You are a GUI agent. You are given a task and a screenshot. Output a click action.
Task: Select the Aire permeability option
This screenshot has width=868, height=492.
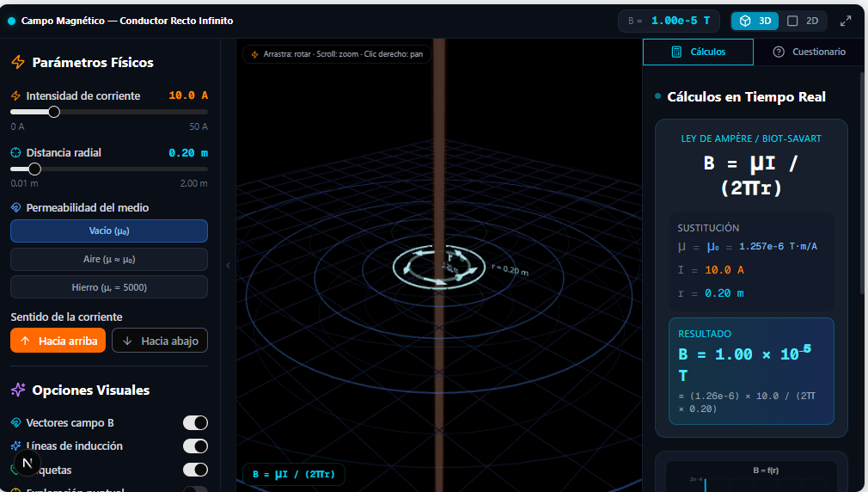(x=109, y=259)
